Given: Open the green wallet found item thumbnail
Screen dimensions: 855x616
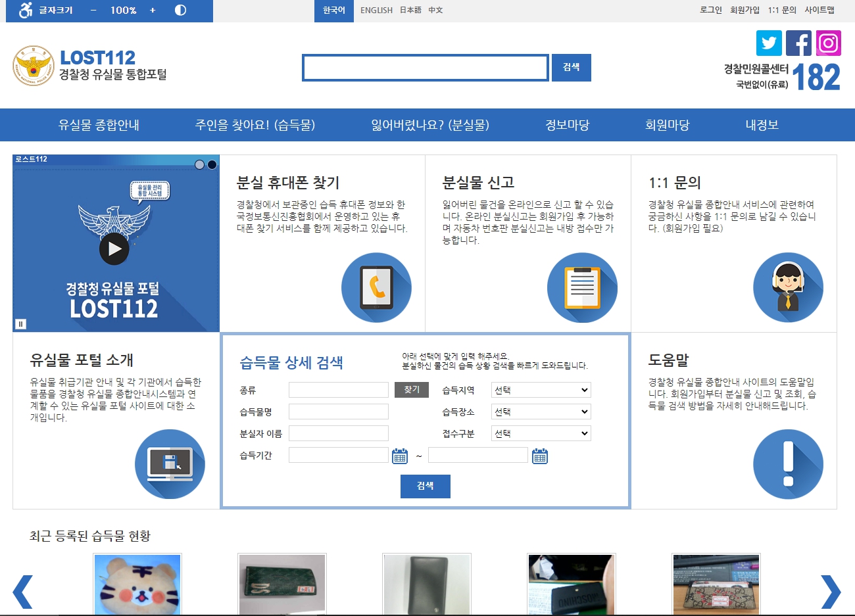Looking at the screenshot, I should click(281, 585).
